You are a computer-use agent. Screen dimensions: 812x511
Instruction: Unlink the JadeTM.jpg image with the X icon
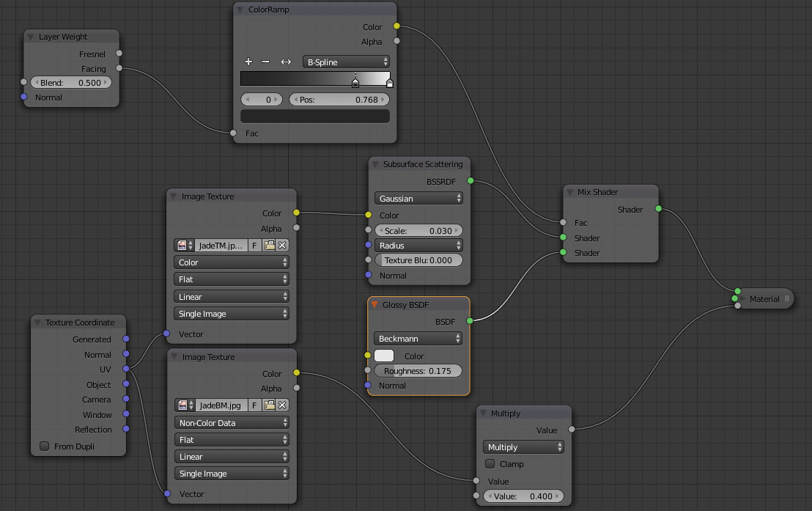[x=282, y=246]
